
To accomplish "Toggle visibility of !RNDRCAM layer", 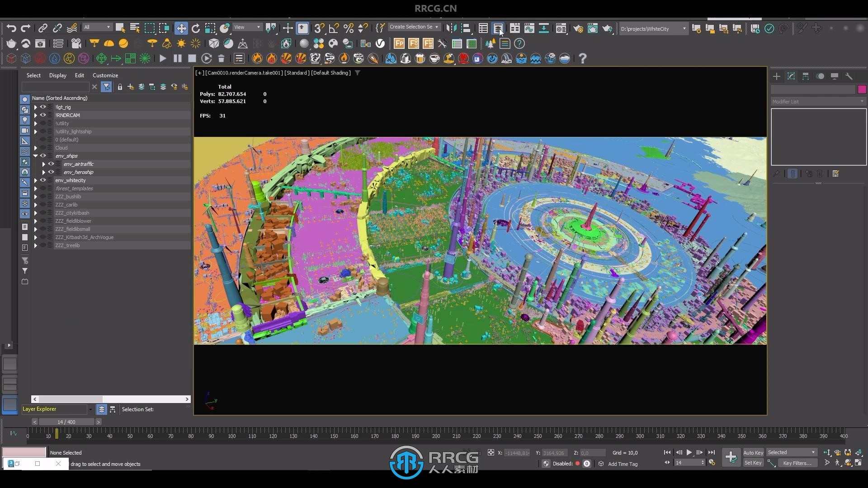I will [x=43, y=115].
